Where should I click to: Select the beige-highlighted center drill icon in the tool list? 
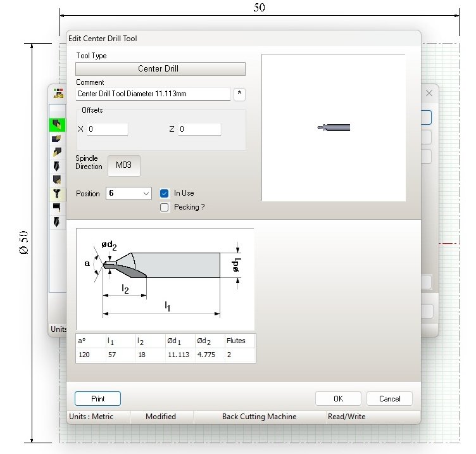57,194
